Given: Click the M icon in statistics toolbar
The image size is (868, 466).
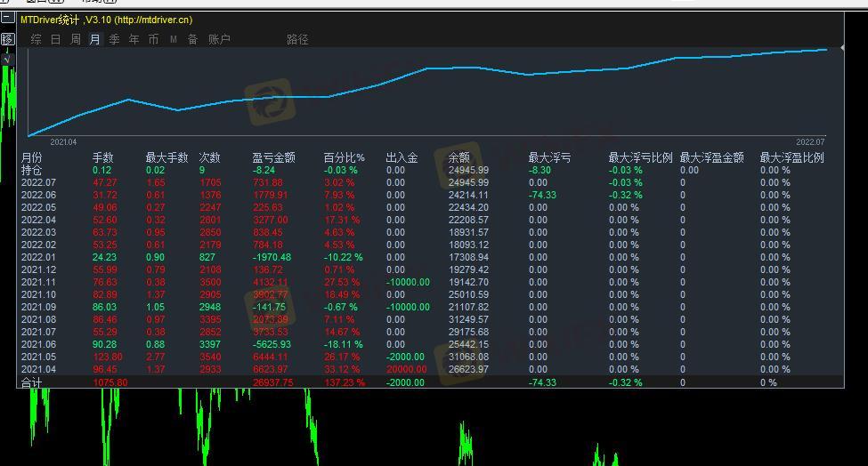Looking at the screenshot, I should [x=173, y=39].
